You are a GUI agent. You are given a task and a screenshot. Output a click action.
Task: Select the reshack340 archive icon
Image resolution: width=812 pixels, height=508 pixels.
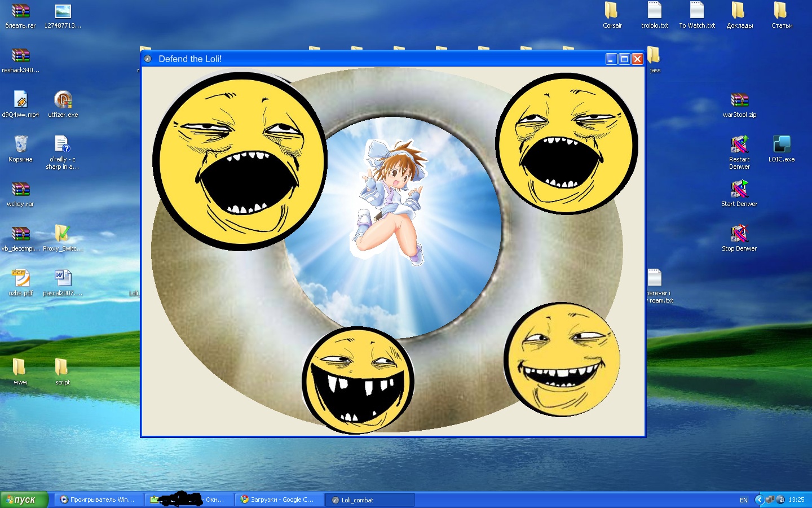[20, 60]
